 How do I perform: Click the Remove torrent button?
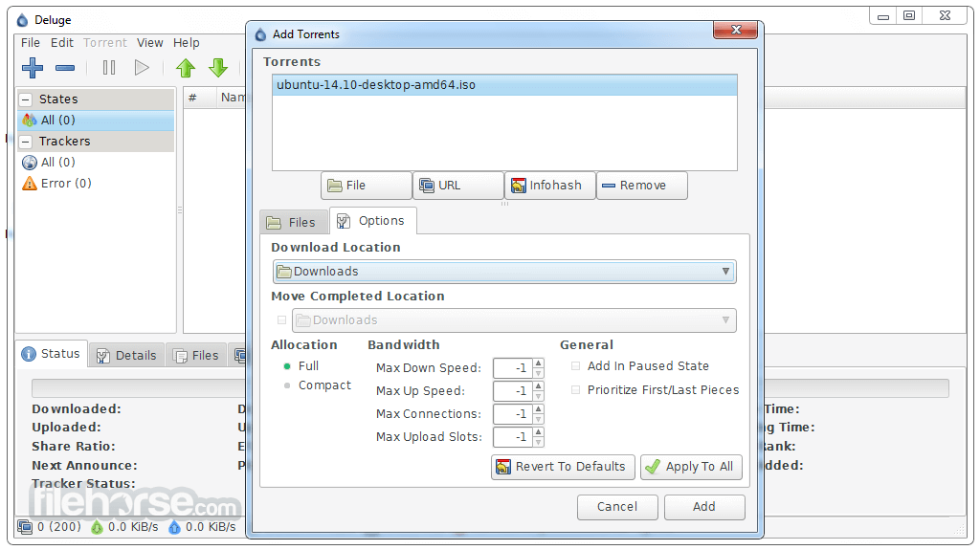[x=642, y=186]
